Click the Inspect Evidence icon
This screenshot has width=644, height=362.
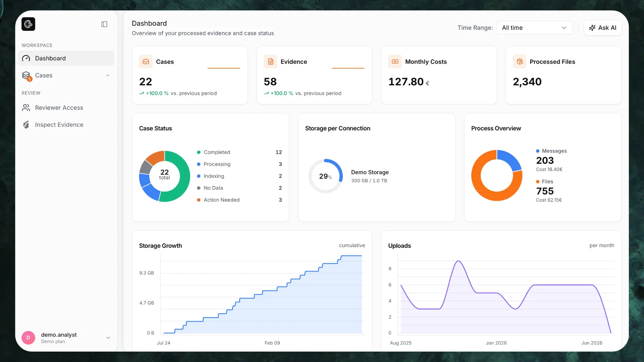tap(26, 125)
